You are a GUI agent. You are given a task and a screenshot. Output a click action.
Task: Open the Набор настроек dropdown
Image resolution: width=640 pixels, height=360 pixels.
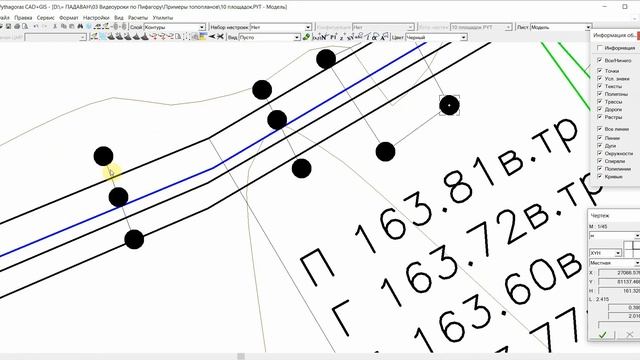coord(281,27)
